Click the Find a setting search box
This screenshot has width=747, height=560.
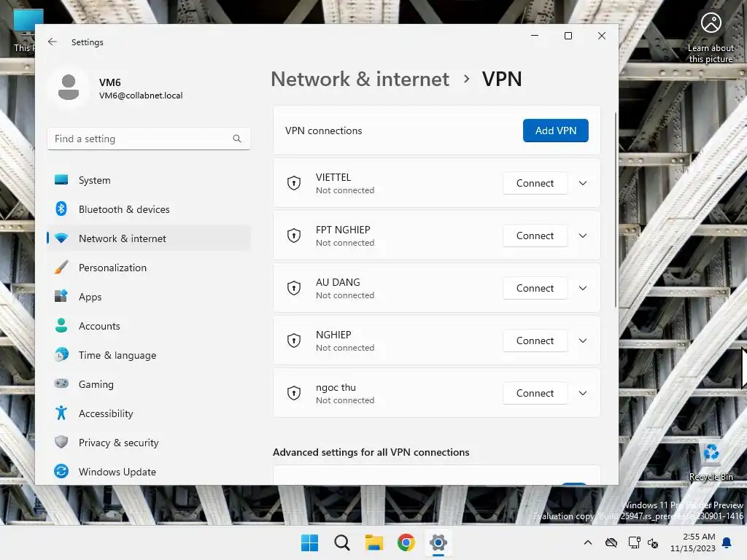149,139
